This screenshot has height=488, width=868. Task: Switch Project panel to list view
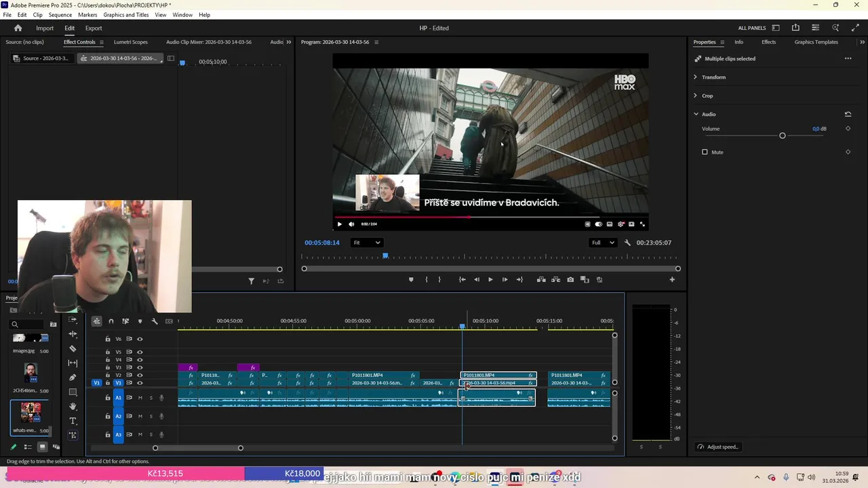click(x=28, y=447)
